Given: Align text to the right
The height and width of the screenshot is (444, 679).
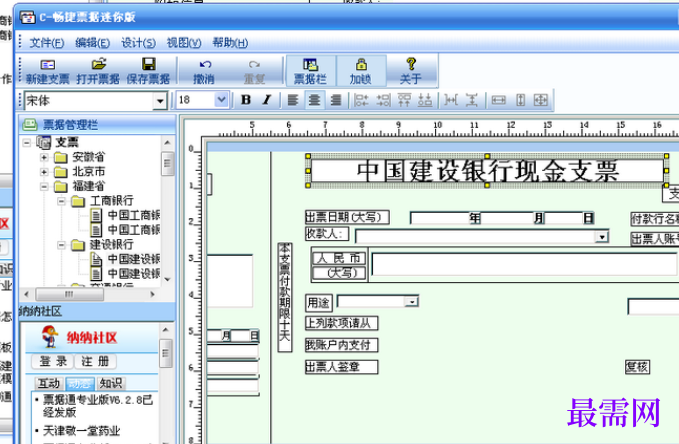Looking at the screenshot, I should point(336,100).
